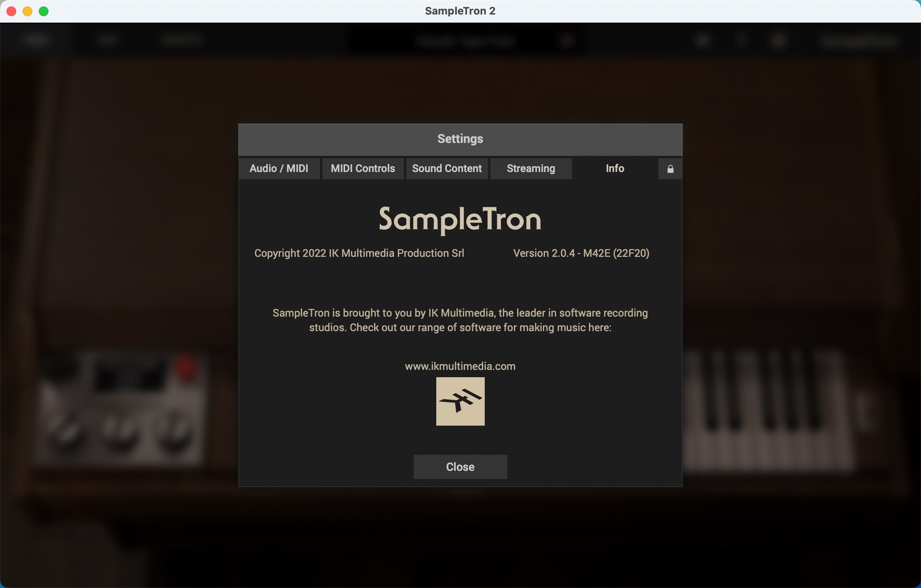This screenshot has height=588, width=921.
Task: Click the padlock icon in Settings
Action: [x=670, y=169]
